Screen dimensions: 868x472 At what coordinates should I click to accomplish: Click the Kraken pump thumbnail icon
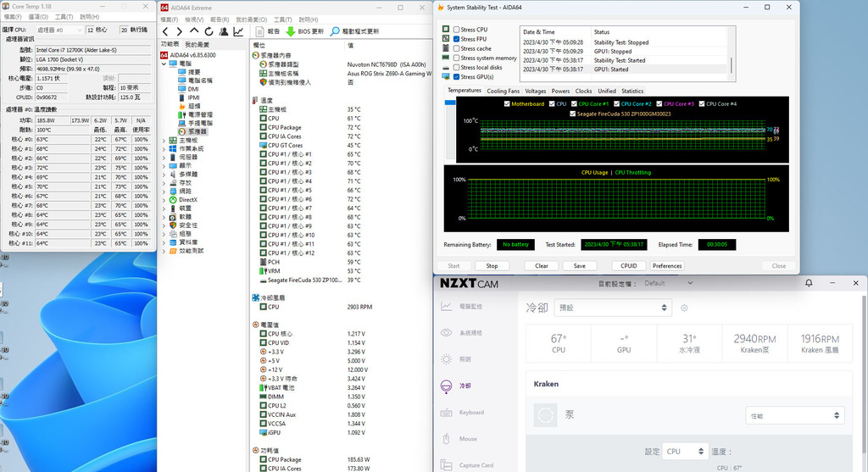(545, 415)
